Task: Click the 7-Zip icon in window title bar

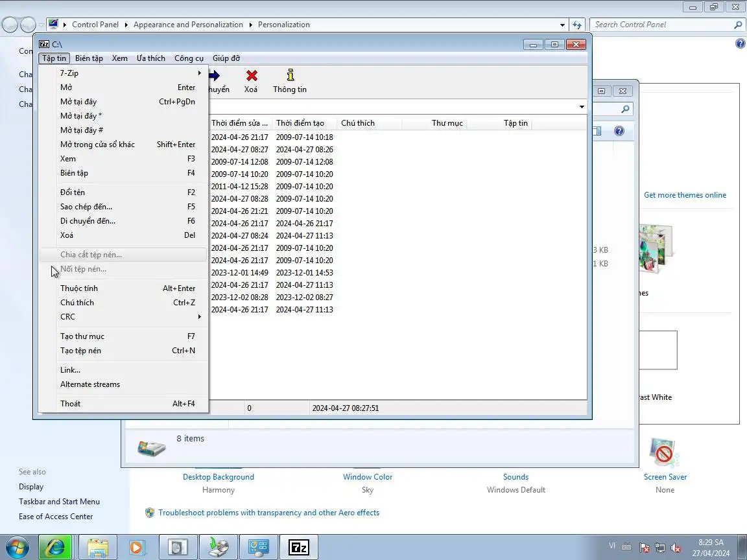Action: coord(44,44)
